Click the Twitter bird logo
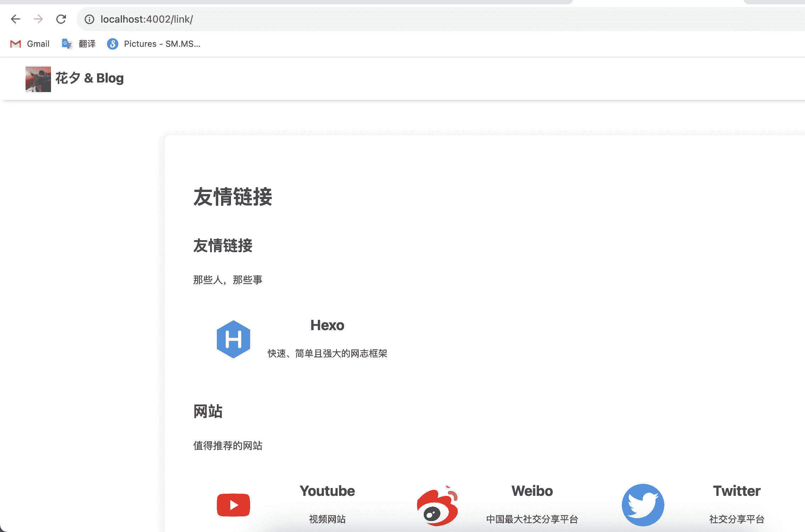This screenshot has height=532, width=805. [643, 505]
